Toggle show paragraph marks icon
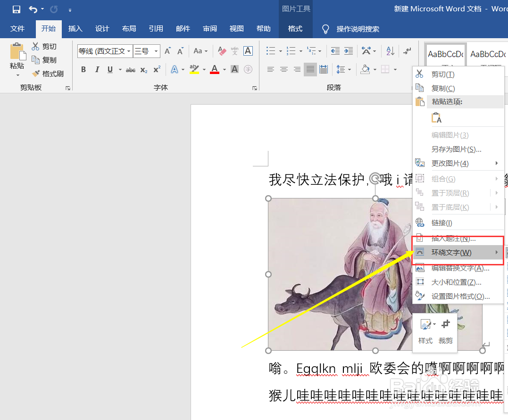Screen dimensions: 508x420 pyautogui.click(x=407, y=51)
